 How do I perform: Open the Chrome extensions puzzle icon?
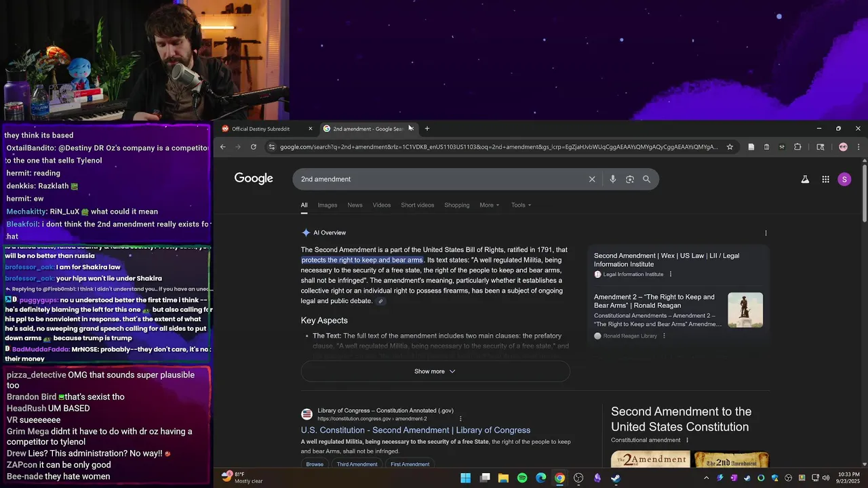(x=797, y=147)
